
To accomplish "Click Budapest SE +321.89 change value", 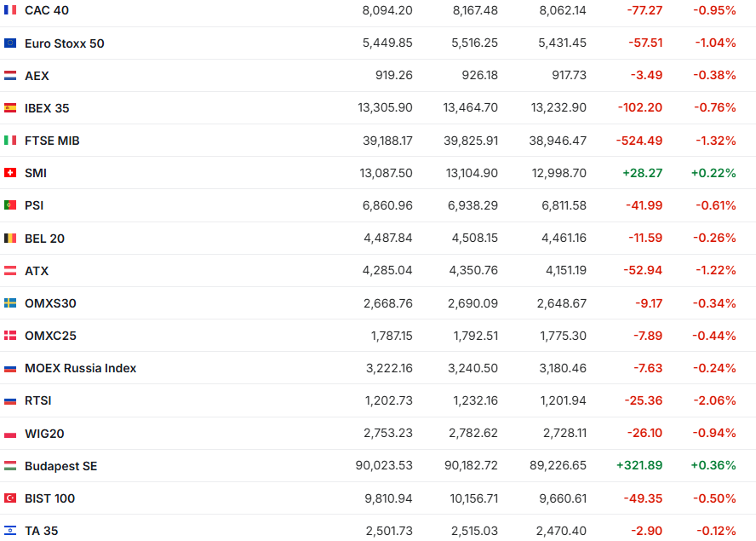I will (639, 466).
